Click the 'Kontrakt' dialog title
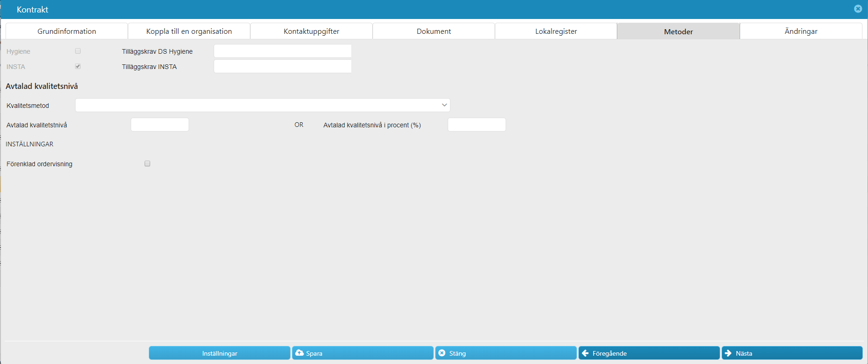Viewport: 868px width, 364px height. 32,9
